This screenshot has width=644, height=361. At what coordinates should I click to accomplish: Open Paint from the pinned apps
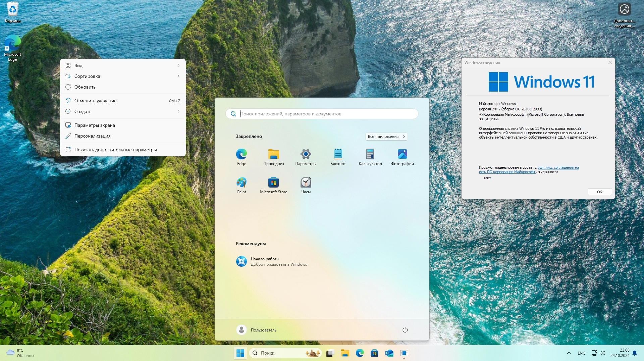pos(241,185)
